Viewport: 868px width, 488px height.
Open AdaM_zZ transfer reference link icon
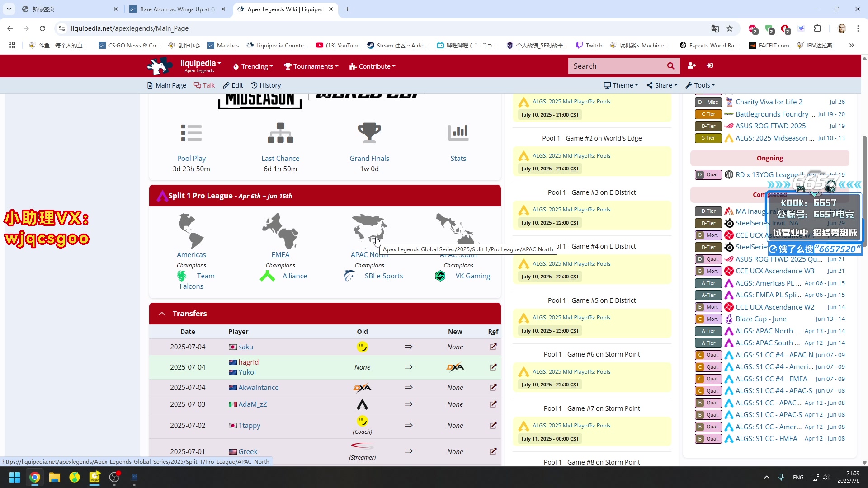point(493,404)
